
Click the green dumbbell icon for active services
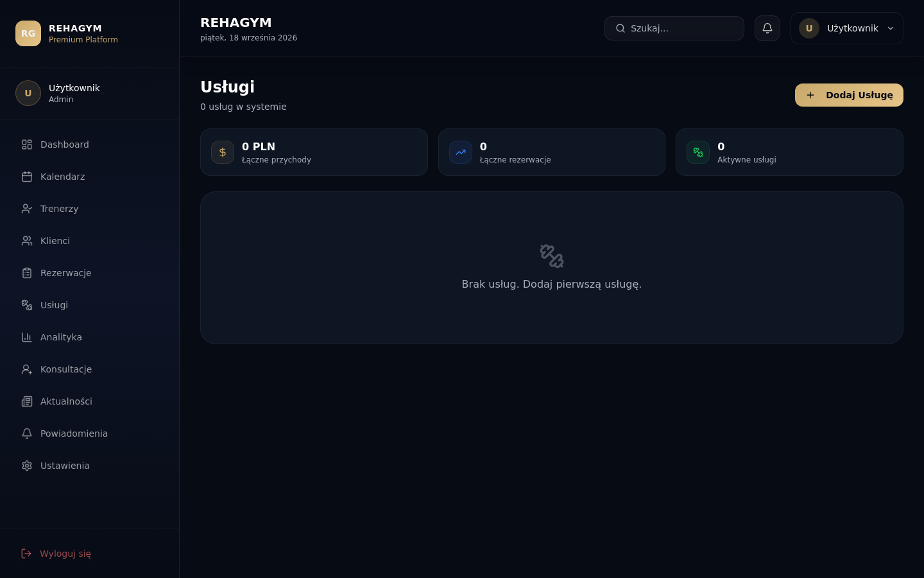(x=698, y=152)
